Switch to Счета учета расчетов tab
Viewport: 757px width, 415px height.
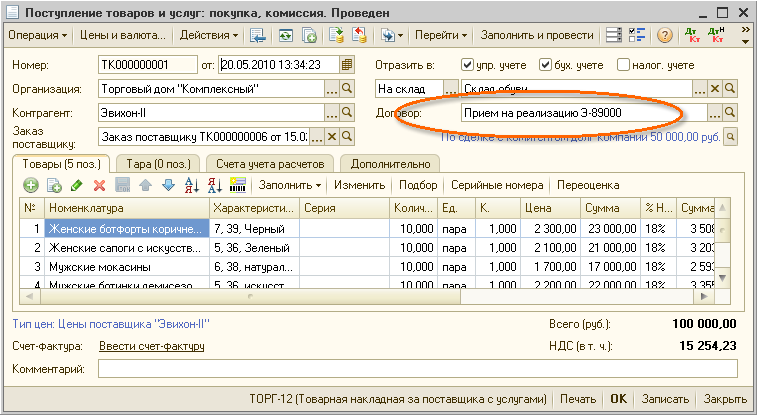pos(270,164)
